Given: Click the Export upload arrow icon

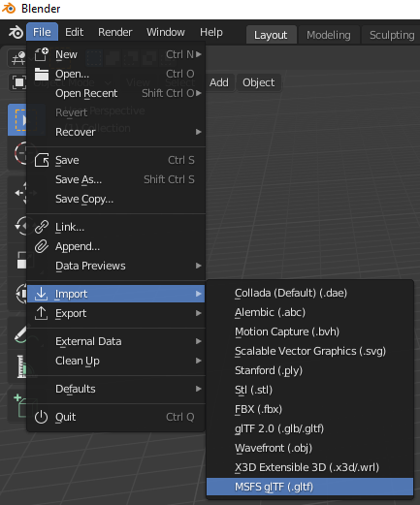Looking at the screenshot, I should point(41,313).
